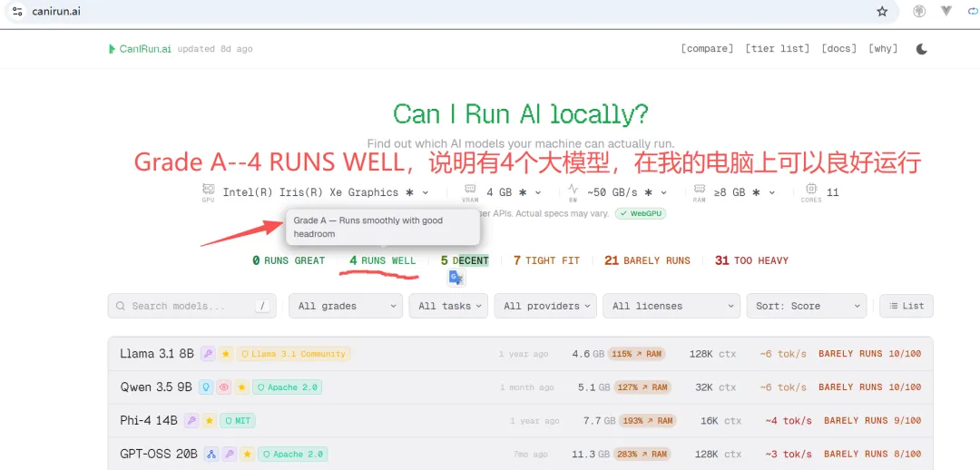This screenshot has height=470, width=980.
Task: Click the WebGPU status badge
Action: [641, 213]
